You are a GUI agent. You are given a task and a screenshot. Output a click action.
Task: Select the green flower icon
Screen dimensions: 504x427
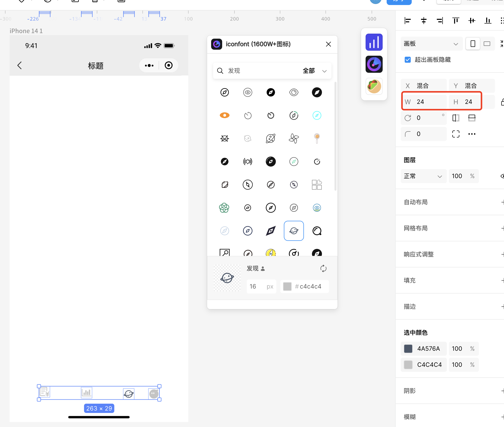(224, 208)
